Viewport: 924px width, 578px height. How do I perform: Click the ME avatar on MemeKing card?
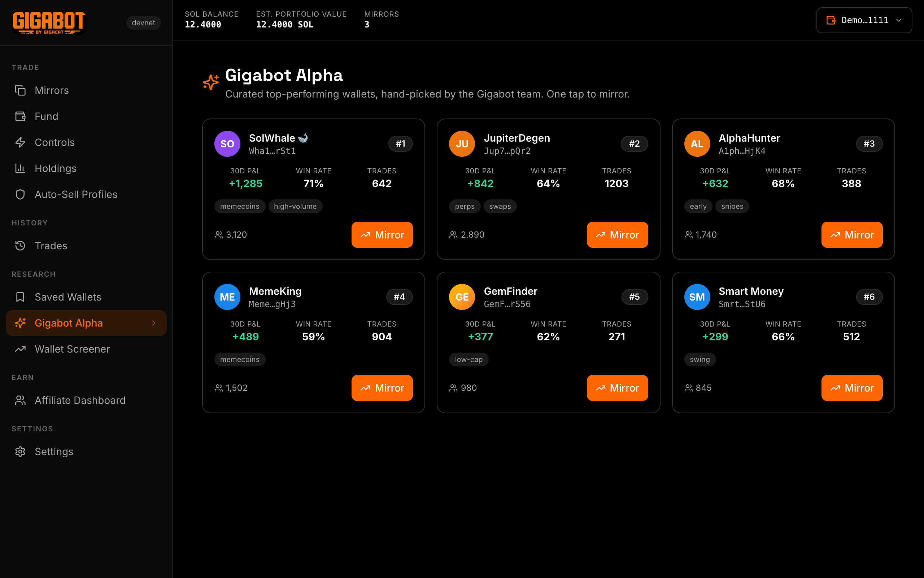227,297
